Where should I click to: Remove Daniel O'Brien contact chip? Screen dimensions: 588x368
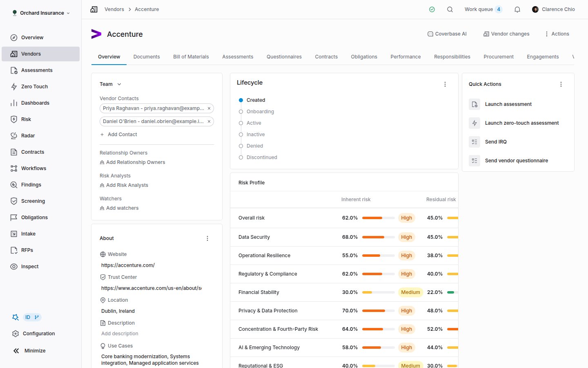(209, 121)
